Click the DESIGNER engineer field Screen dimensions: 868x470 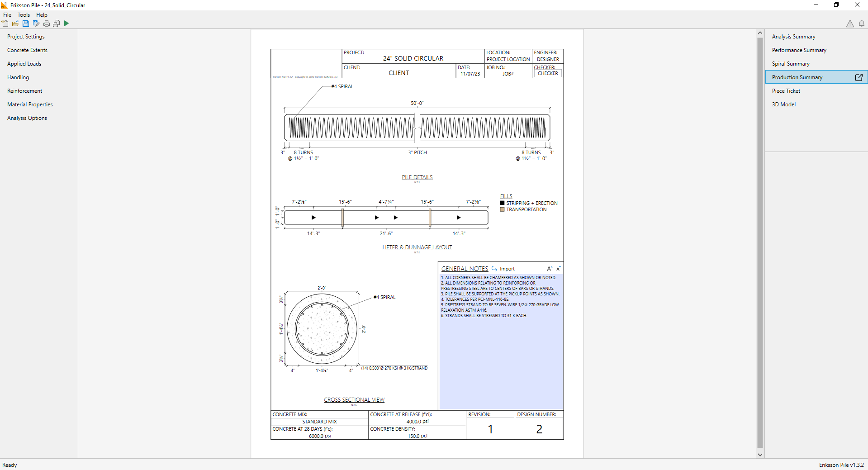click(x=548, y=59)
